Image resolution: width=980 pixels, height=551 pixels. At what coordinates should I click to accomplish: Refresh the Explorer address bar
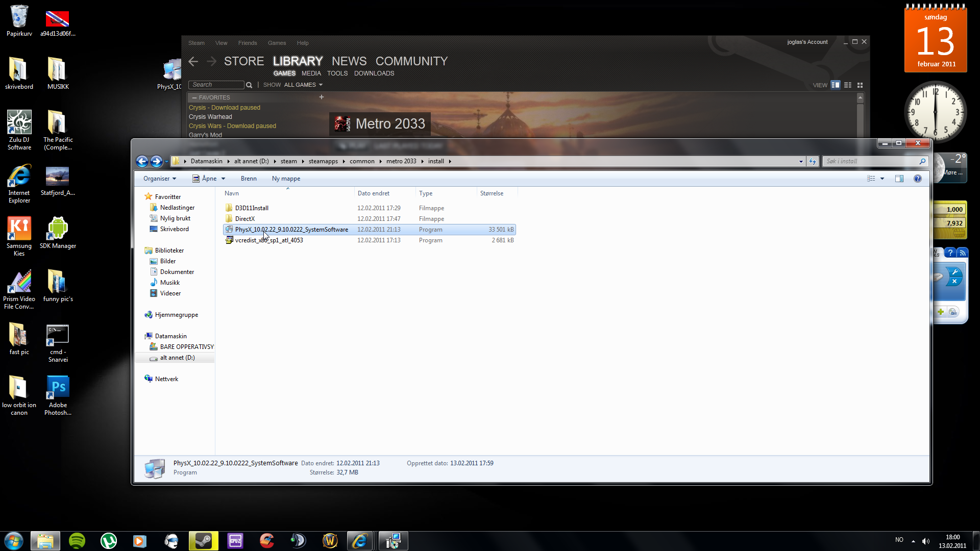[813, 161]
